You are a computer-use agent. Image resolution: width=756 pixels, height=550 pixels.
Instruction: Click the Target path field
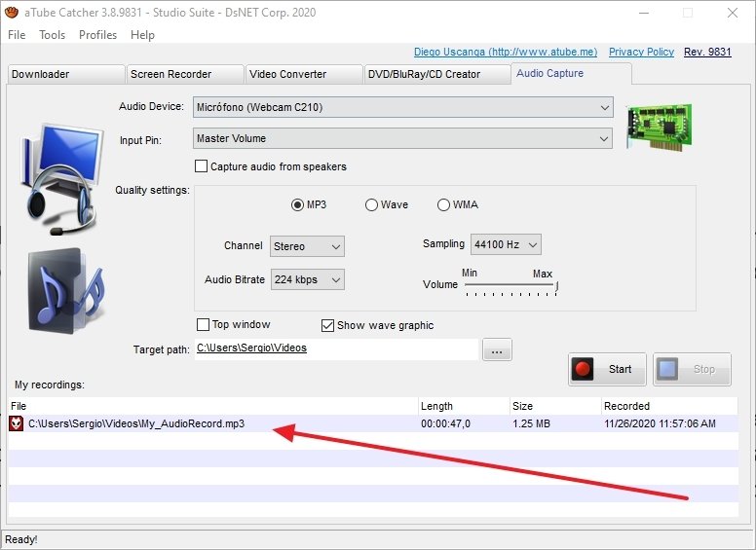tap(336, 348)
